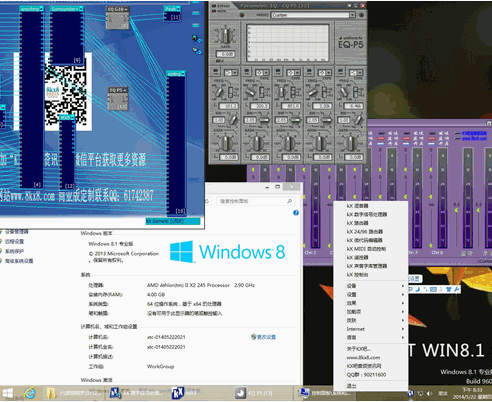Click the EQ-P5 master GAIN knob
Screen dimensions: 492x402
(x=226, y=36)
